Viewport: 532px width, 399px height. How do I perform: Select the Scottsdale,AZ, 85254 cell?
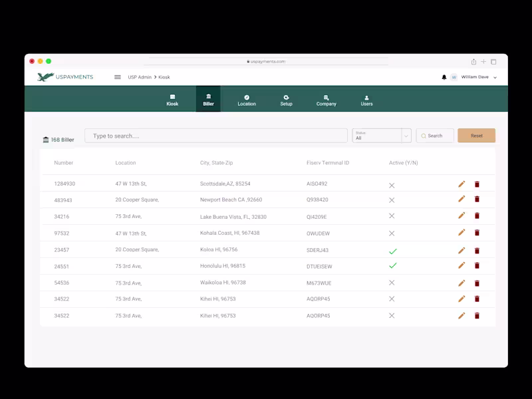point(225,184)
